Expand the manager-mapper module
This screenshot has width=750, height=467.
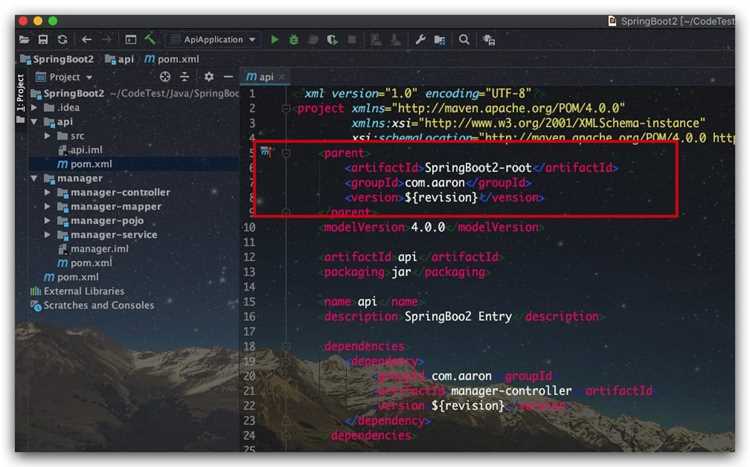47,207
